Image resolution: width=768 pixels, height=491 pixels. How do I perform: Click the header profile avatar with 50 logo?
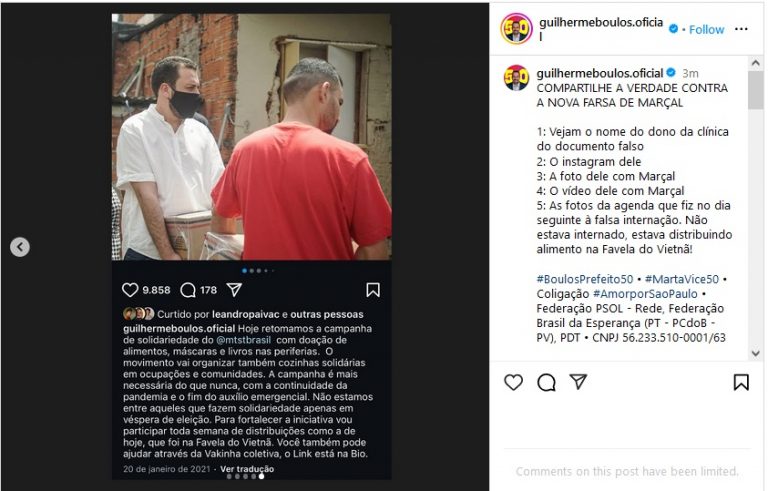click(x=516, y=29)
